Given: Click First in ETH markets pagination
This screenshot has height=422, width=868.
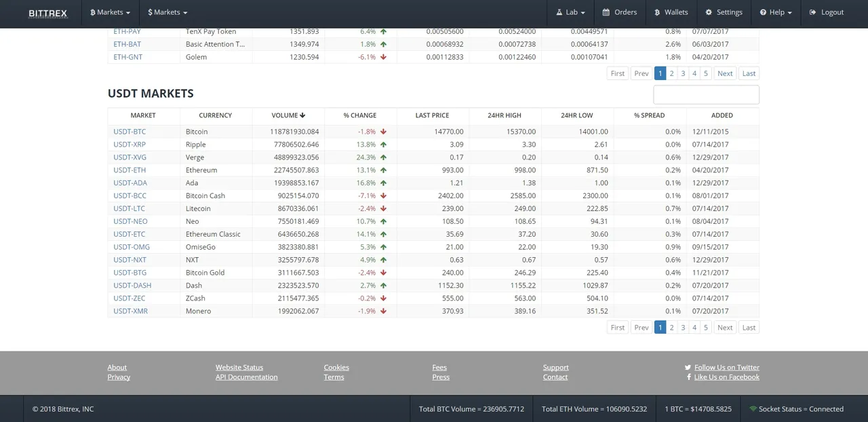Looking at the screenshot, I should tap(617, 73).
